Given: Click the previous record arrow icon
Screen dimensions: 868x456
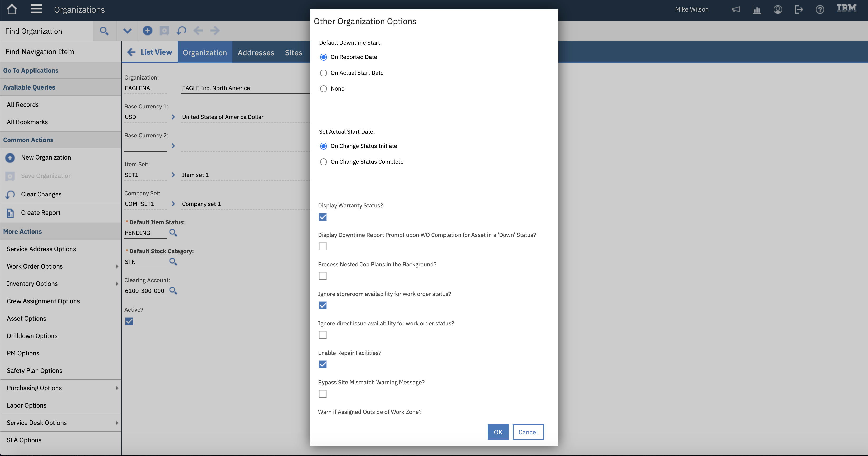Looking at the screenshot, I should click(x=198, y=31).
